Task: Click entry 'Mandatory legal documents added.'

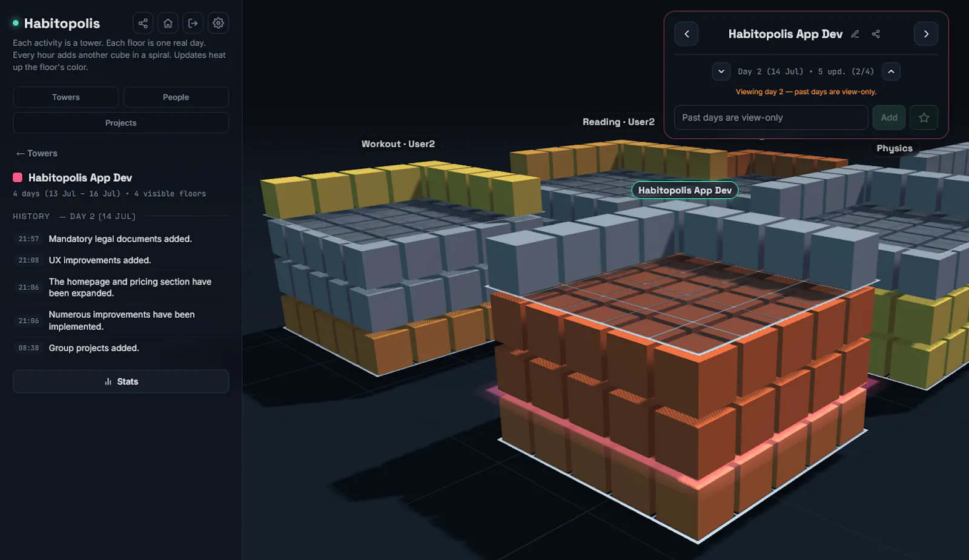Action: tap(121, 239)
